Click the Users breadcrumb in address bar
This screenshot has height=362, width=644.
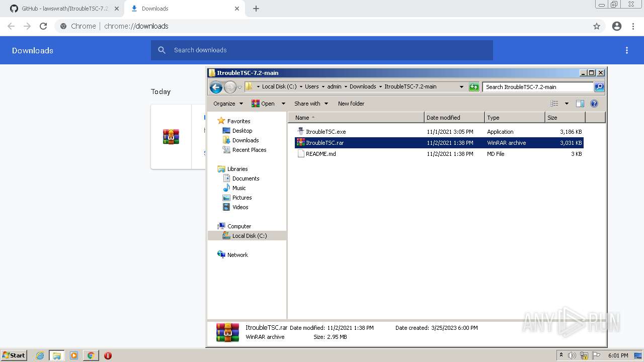click(311, 86)
